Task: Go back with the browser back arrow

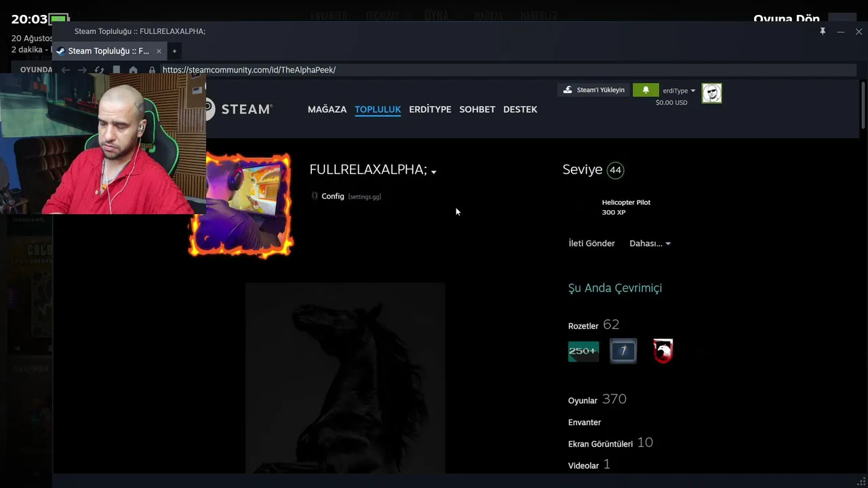Action: (x=66, y=70)
